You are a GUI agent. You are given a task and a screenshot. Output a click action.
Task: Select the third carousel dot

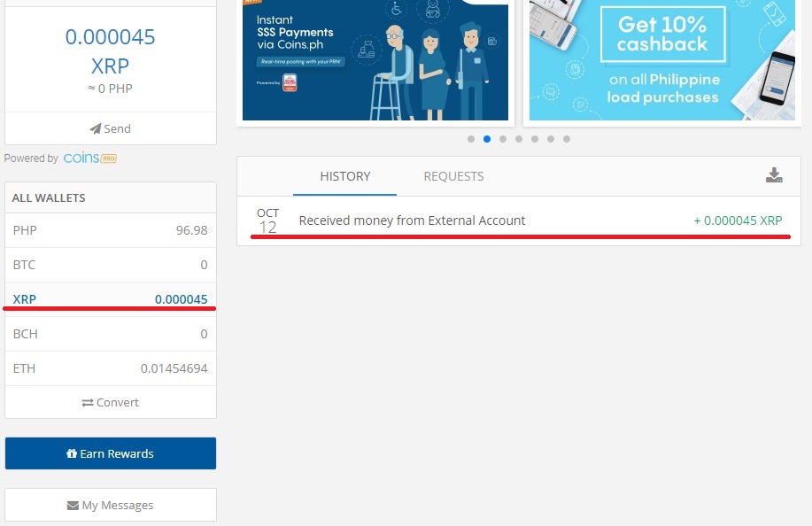pos(503,139)
